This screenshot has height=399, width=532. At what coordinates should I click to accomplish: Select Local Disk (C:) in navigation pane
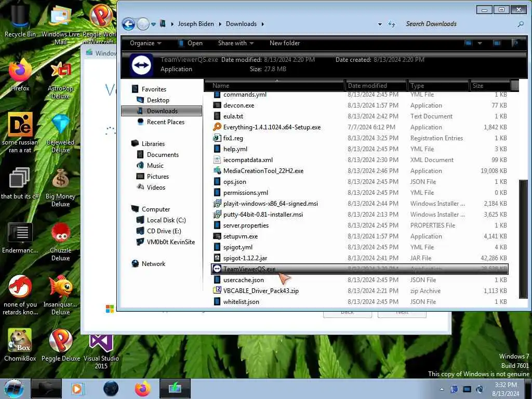[x=166, y=220]
